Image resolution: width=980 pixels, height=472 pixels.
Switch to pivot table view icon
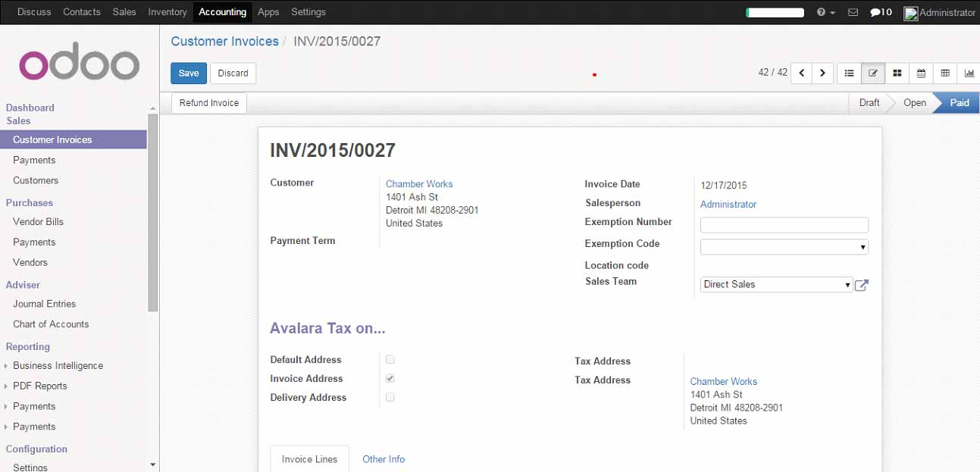945,73
